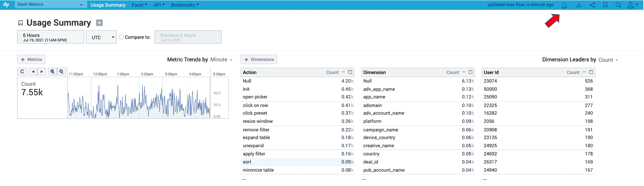The width and height of the screenshot is (644, 186).
Task: Select the creative_name dimension row
Action: coord(418,146)
